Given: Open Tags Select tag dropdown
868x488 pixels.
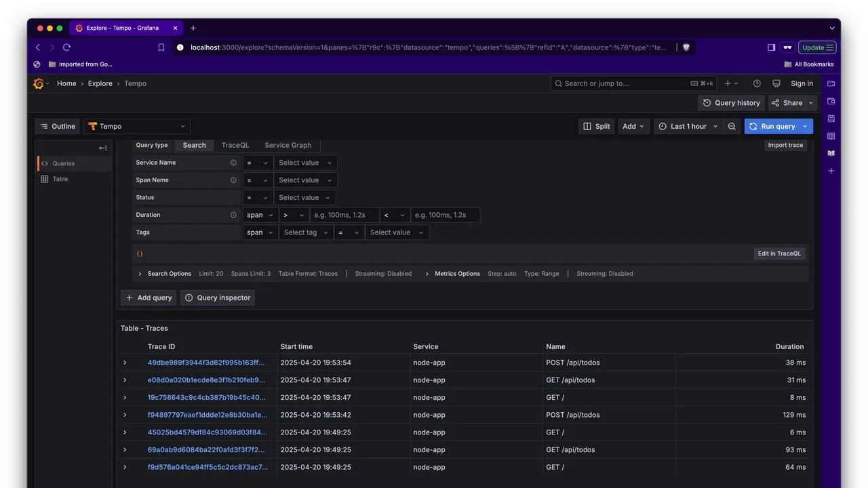Looking at the screenshot, I should coord(307,232).
